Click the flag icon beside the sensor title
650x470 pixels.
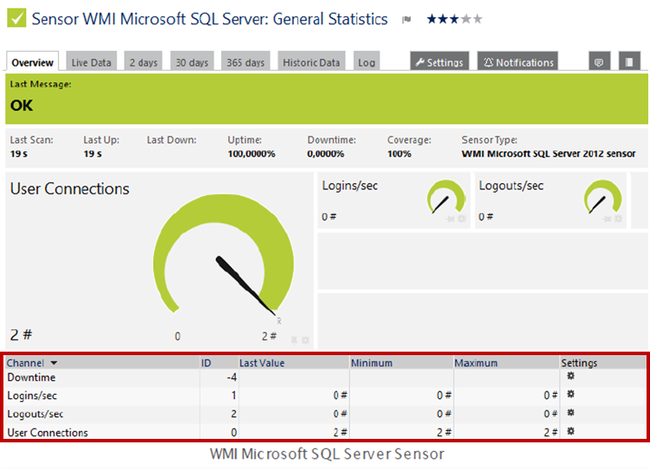[x=406, y=19]
